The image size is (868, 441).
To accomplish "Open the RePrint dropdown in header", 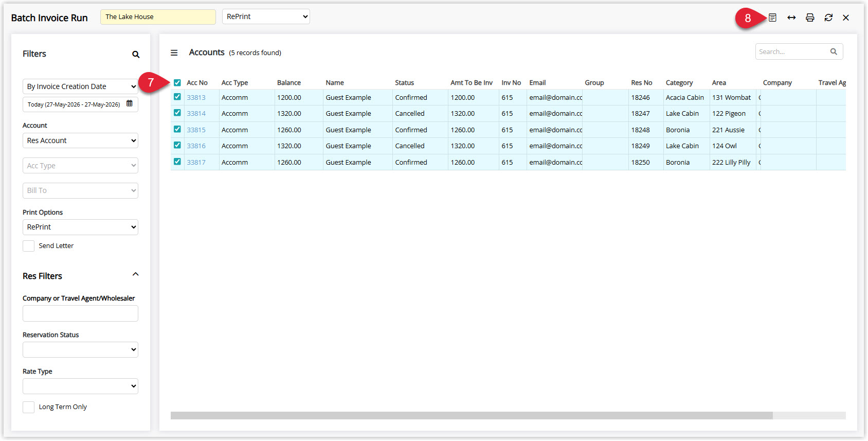I will tap(266, 16).
